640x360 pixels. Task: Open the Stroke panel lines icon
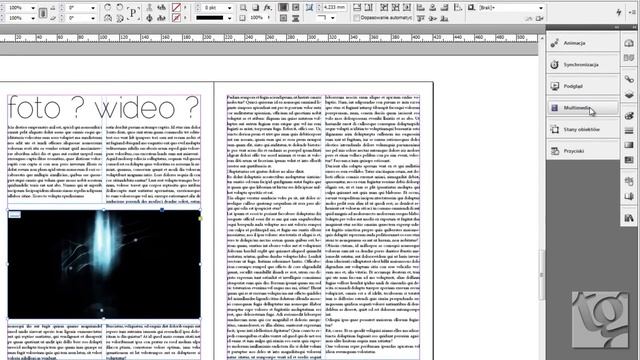(x=629, y=131)
